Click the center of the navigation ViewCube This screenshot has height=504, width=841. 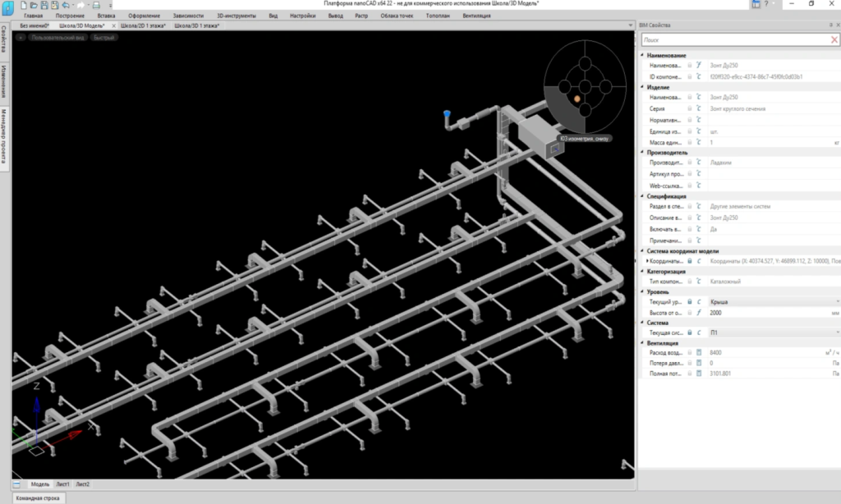pyautogui.click(x=585, y=87)
